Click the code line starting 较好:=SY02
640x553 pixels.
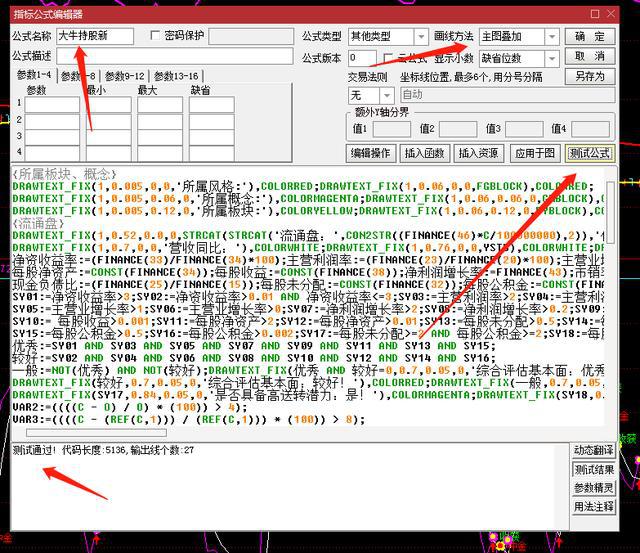pyautogui.click(x=254, y=358)
